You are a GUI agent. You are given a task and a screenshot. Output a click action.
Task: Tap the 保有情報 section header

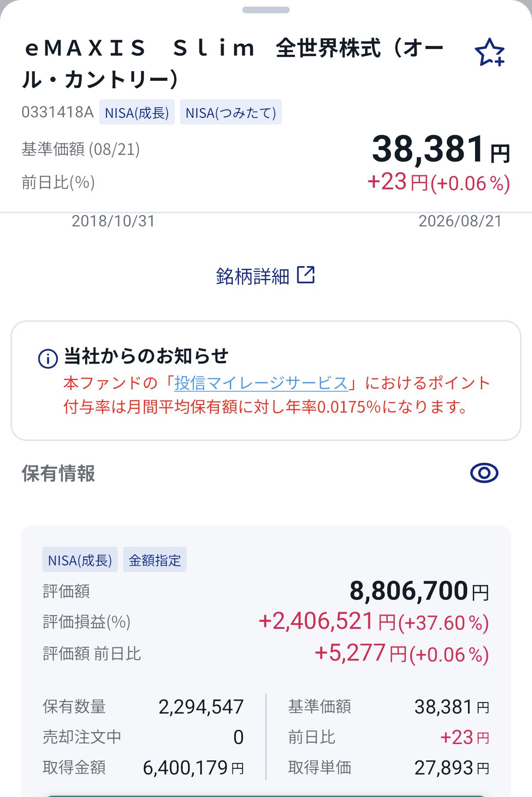(58, 473)
